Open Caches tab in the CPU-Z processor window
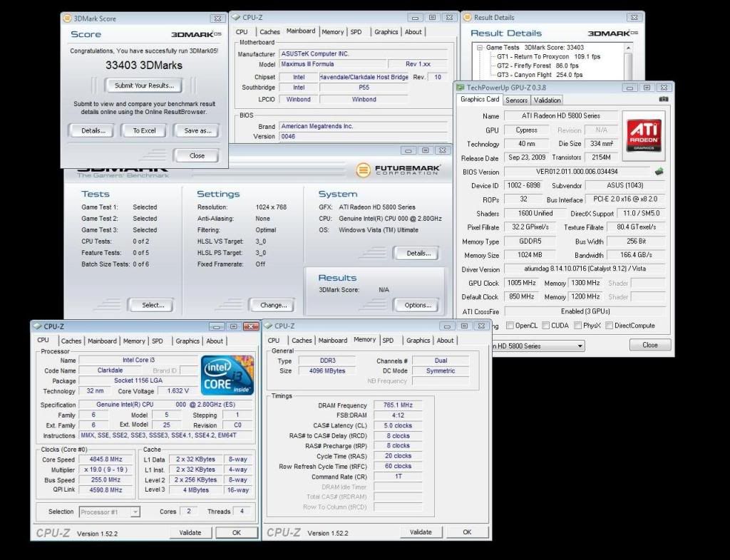The image size is (730, 560). point(71,341)
